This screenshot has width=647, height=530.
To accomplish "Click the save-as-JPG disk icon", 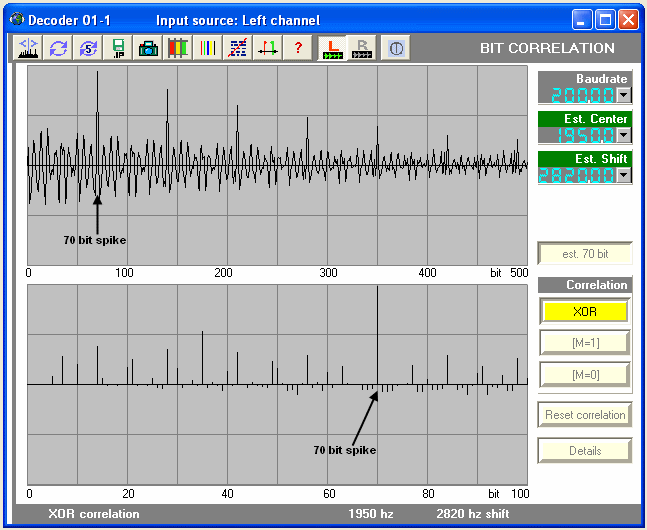I will 118,47.
